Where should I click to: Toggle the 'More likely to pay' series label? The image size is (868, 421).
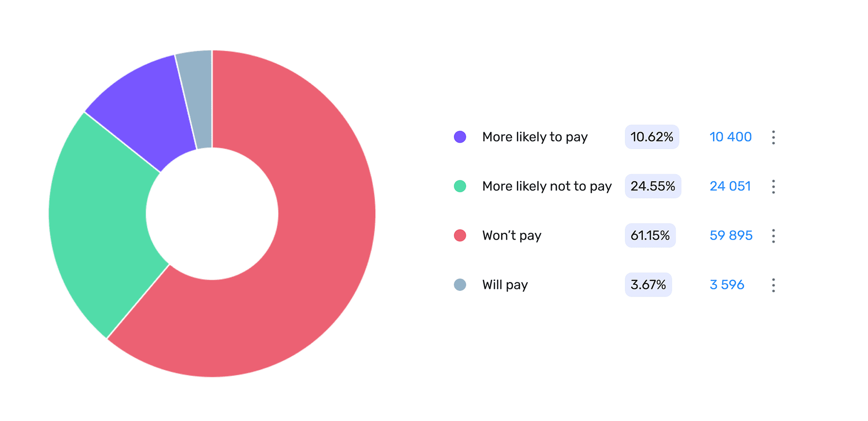tap(535, 137)
